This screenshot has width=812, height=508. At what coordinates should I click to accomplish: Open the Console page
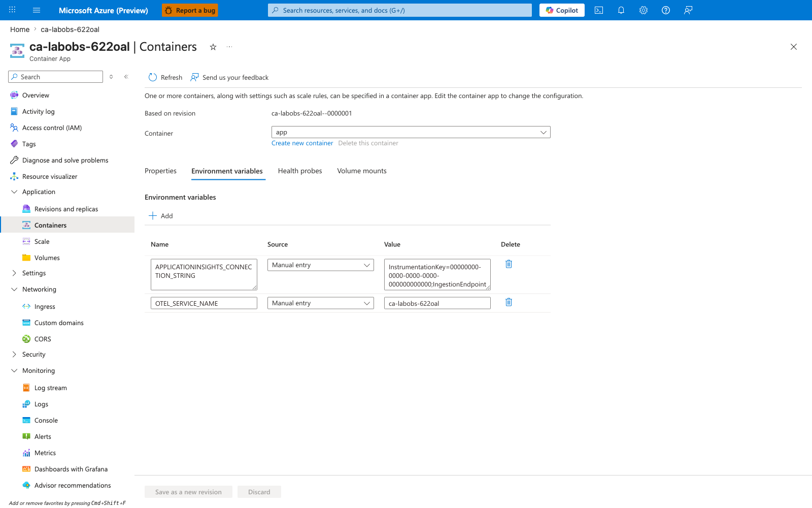coord(46,420)
